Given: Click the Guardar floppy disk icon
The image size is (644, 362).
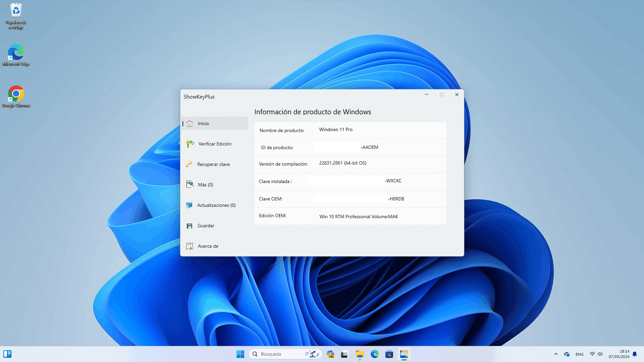Looking at the screenshot, I should tap(190, 226).
